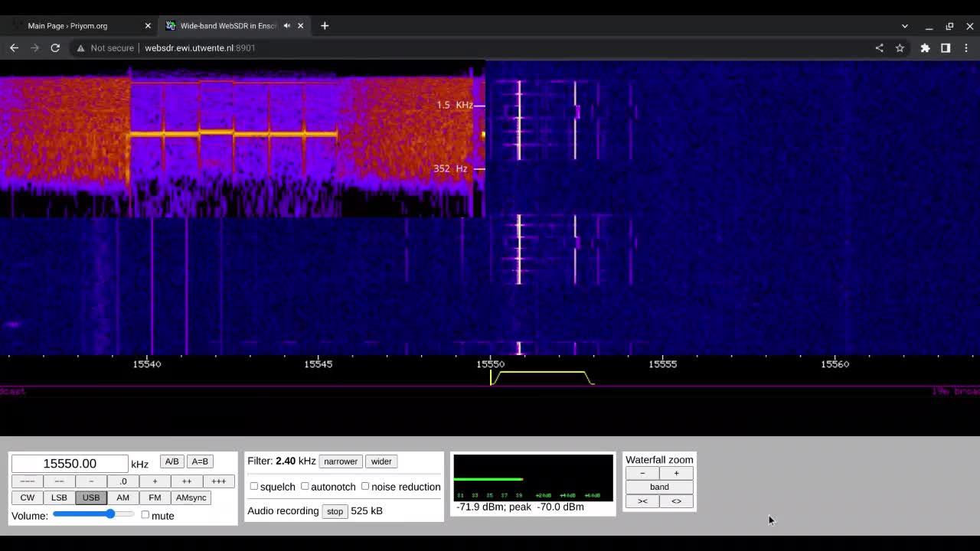980x551 pixels.
Task: Zoom in waterfall with plus button
Action: click(x=676, y=473)
